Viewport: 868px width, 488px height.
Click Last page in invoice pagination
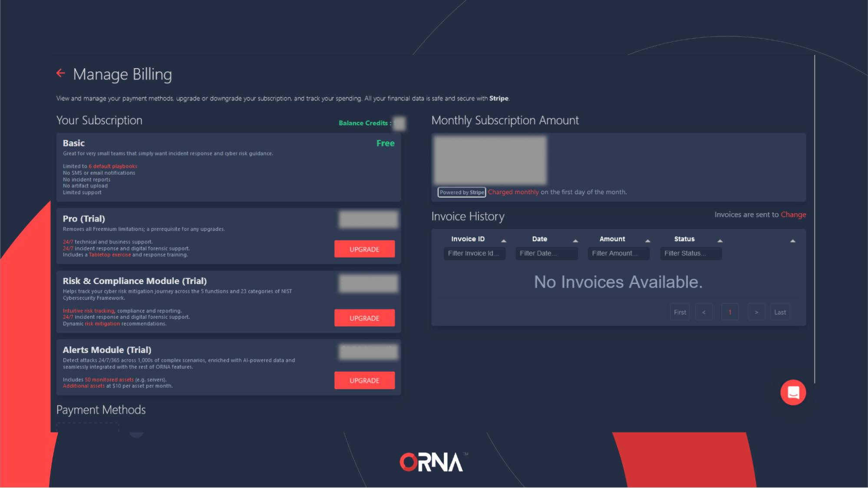tap(780, 312)
